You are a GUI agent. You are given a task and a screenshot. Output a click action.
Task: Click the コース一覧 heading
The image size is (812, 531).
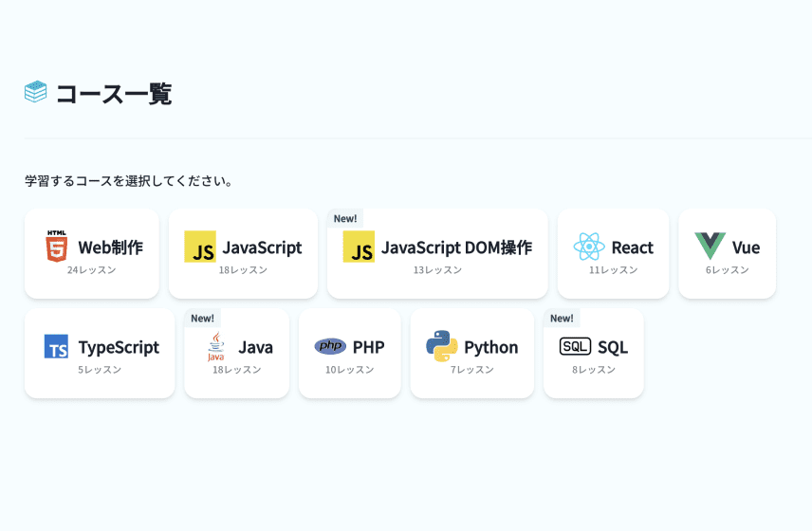(x=114, y=94)
